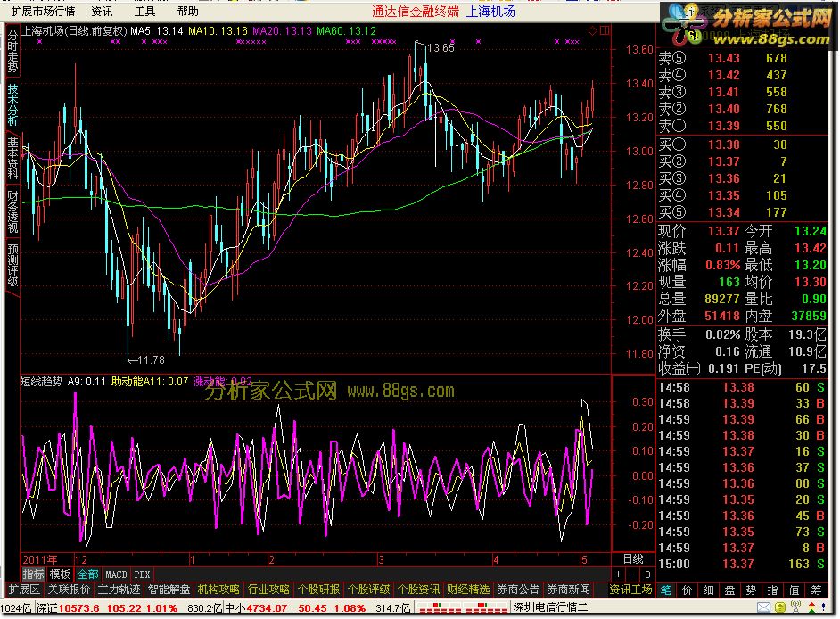Image resolution: width=840 pixels, height=619 pixels.
Task: Open the 资讯 menu
Action: [x=102, y=11]
